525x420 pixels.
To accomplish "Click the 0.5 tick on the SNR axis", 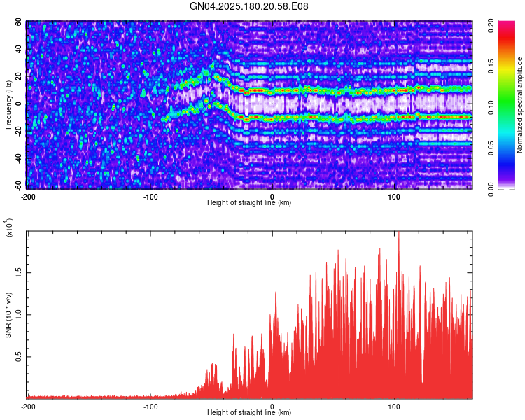I will pos(18,357).
